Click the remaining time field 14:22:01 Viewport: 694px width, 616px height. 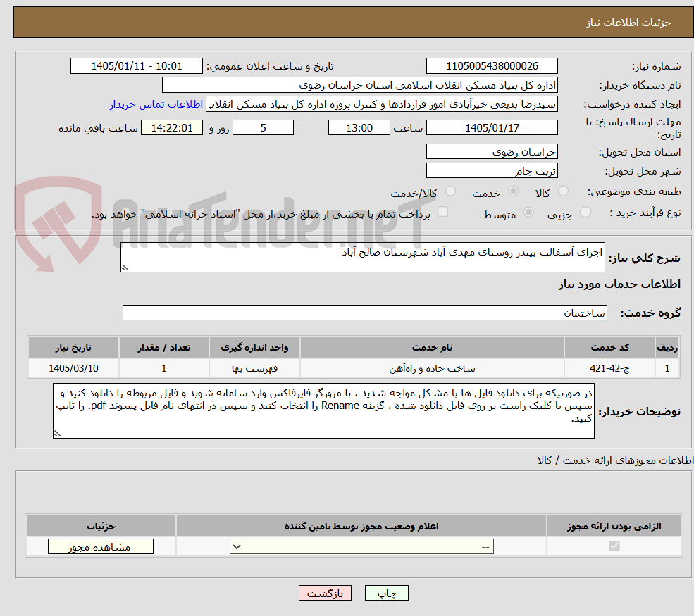[x=172, y=128]
